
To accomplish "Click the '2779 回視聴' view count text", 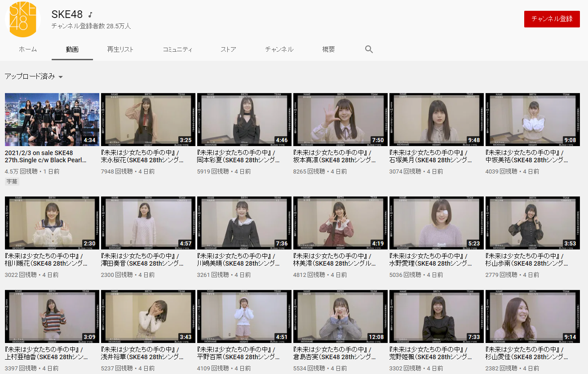I will [501, 275].
